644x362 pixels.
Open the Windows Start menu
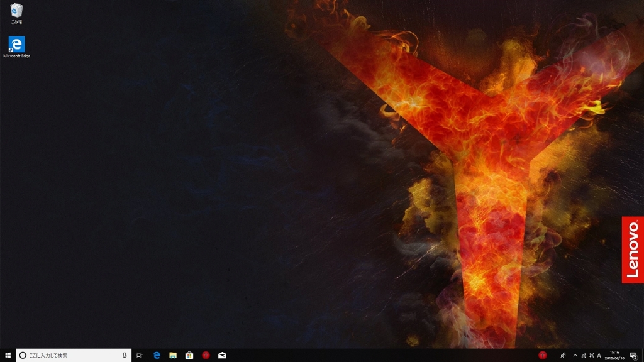point(8,355)
